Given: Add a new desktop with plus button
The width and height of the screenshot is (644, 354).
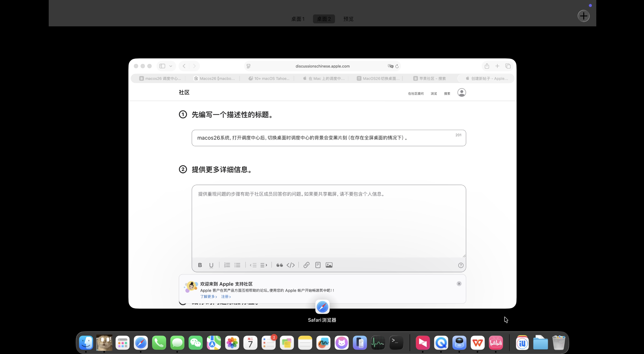Looking at the screenshot, I should coord(583,16).
